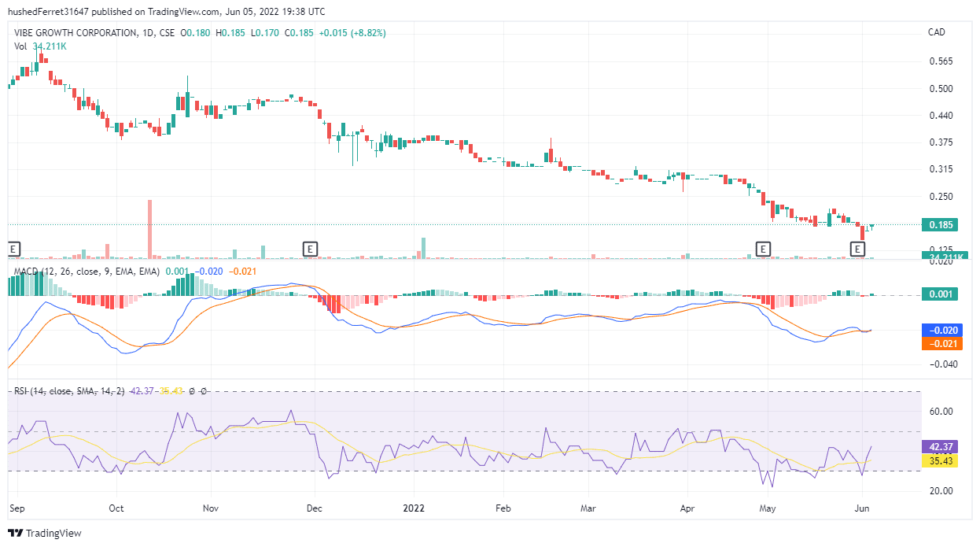Click the Vol legend label
Image resolution: width=980 pixels, height=547 pixels.
[20, 46]
